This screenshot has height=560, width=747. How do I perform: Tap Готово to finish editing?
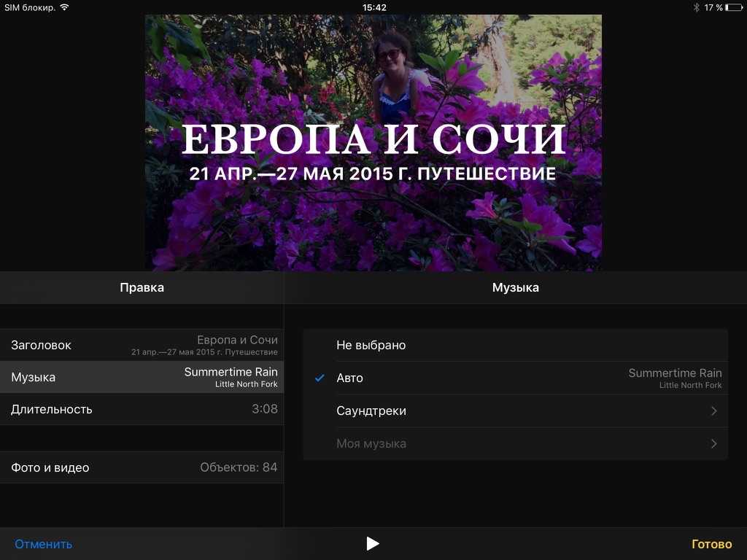(711, 544)
